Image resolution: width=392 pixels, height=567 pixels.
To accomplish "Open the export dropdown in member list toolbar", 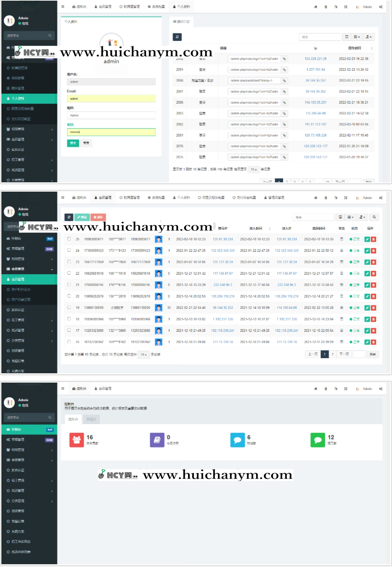I will pyautogui.click(x=362, y=217).
